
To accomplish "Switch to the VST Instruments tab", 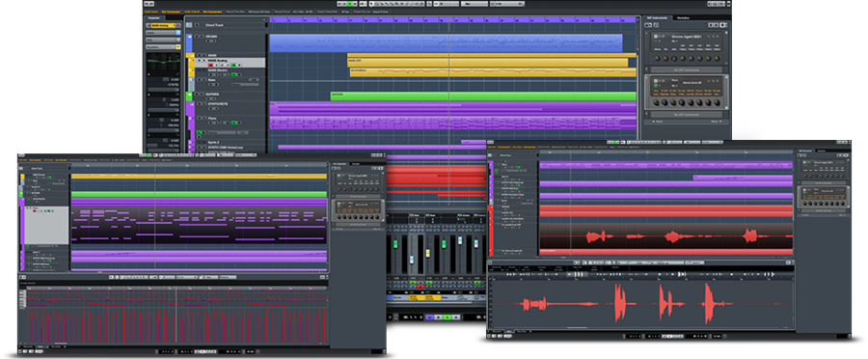I will point(657,17).
